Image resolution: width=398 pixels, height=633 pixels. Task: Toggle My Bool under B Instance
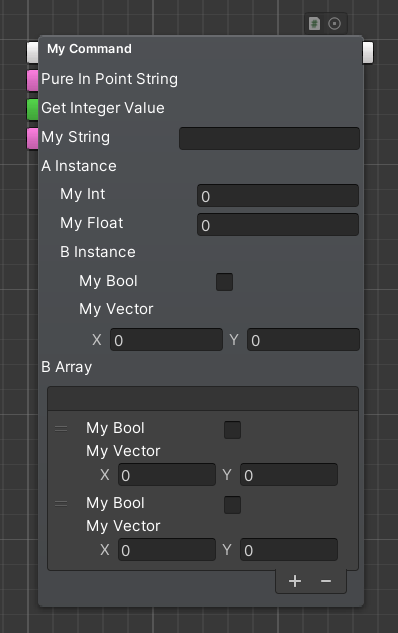coord(224,282)
